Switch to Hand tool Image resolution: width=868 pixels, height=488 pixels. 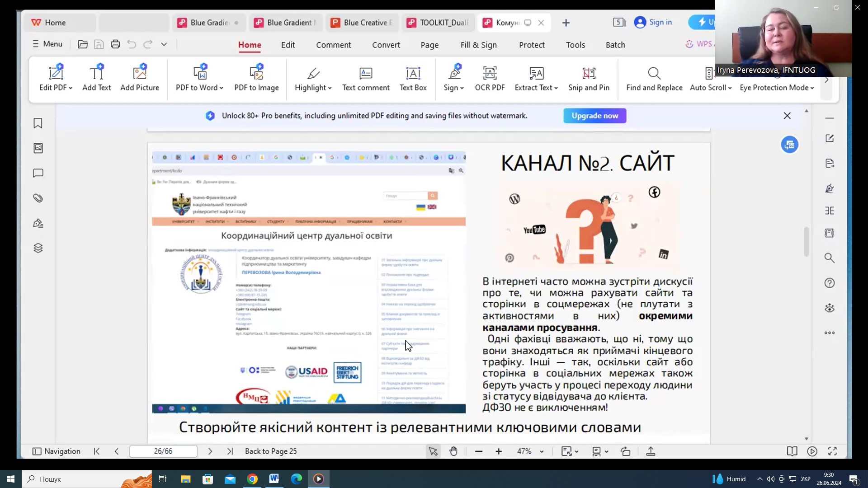(x=453, y=451)
